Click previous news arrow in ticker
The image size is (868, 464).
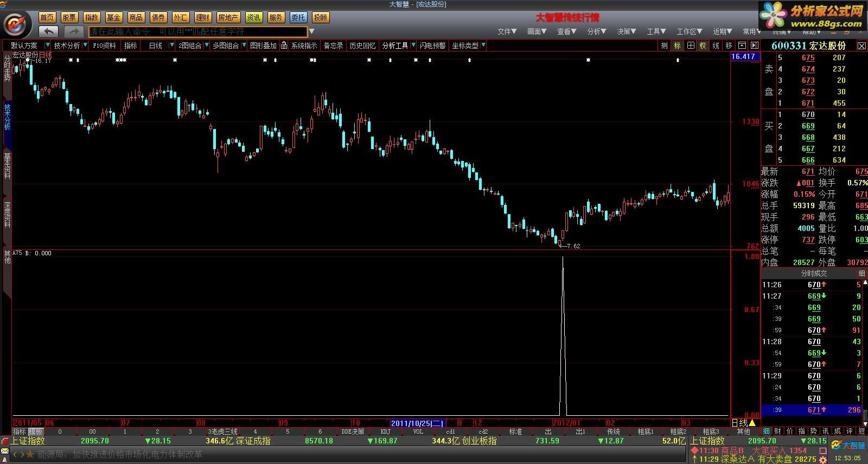coord(15,454)
